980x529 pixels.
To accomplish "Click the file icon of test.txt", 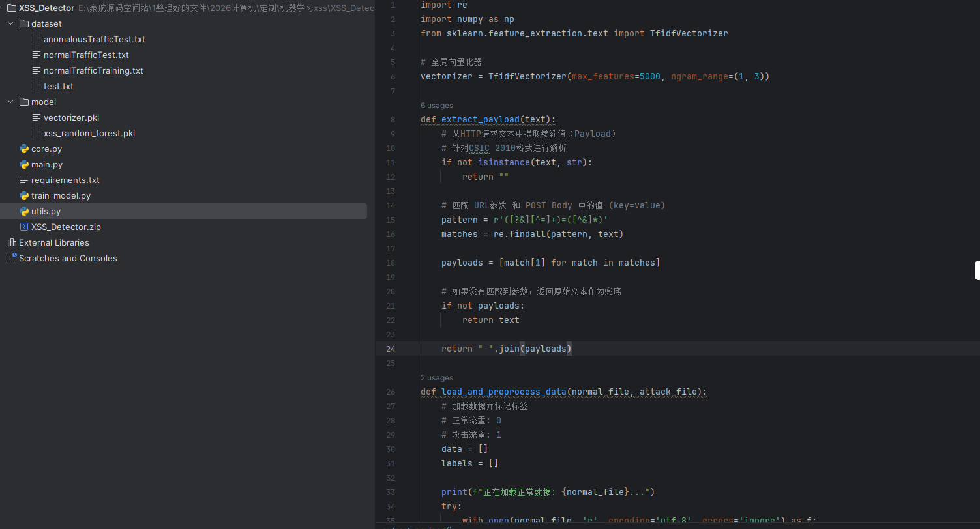I will (x=37, y=86).
